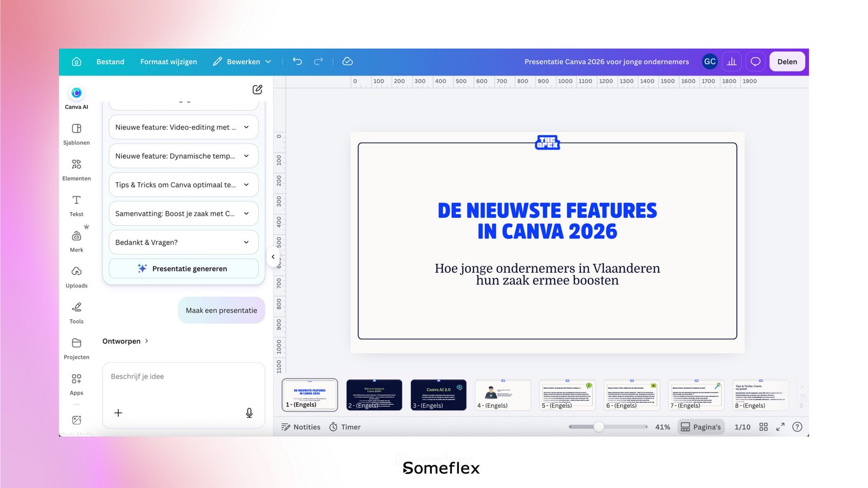
Task: Select slide thumbnail 3 - (Engels)
Action: click(438, 395)
